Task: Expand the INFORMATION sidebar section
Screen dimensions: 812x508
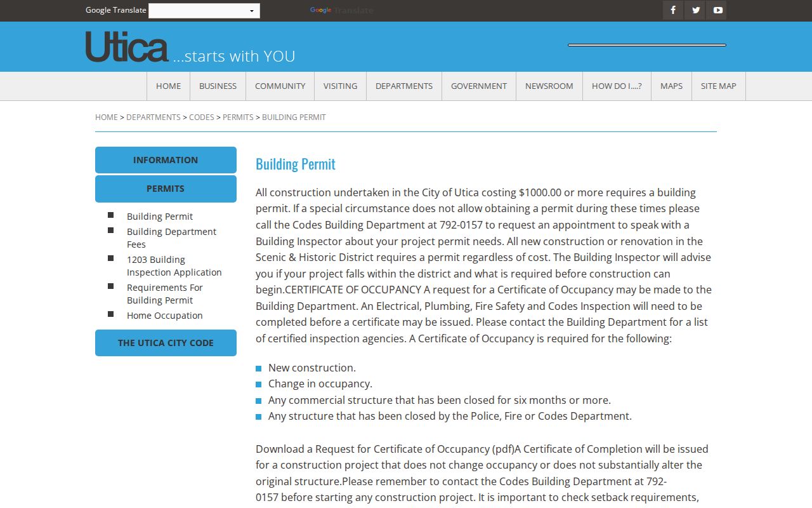Action: click(x=166, y=160)
